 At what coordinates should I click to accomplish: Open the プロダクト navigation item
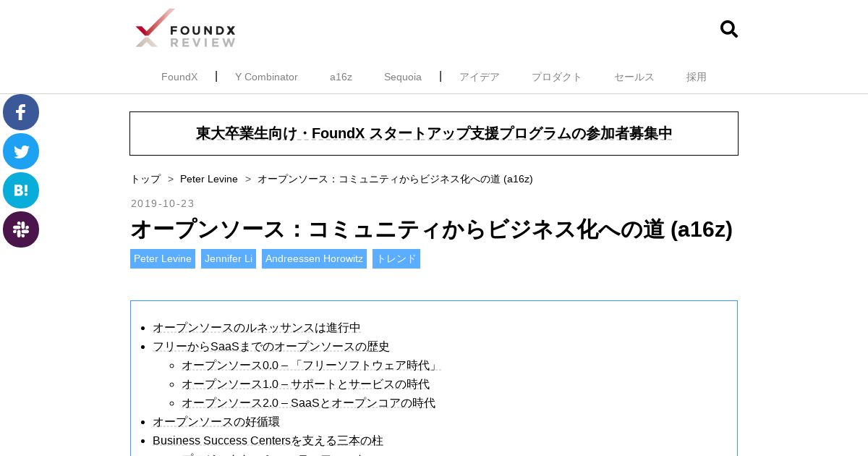(x=557, y=77)
